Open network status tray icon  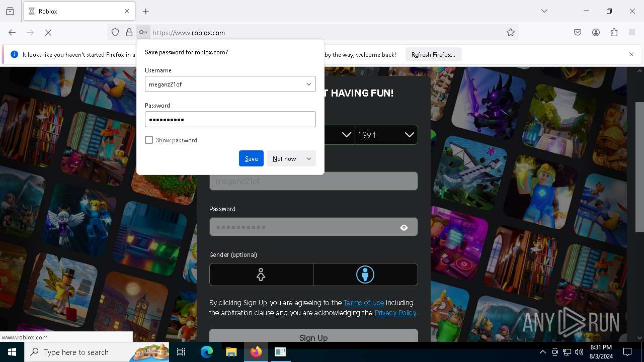tap(567, 352)
